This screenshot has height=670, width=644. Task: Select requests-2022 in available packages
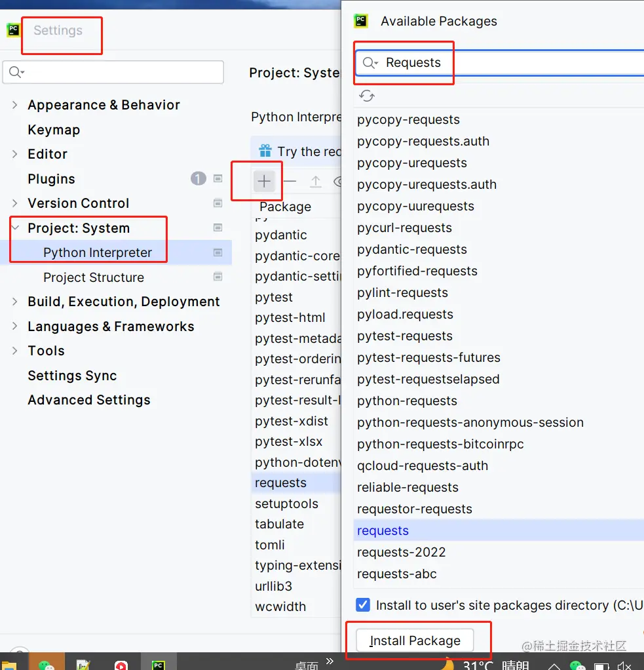[401, 552]
